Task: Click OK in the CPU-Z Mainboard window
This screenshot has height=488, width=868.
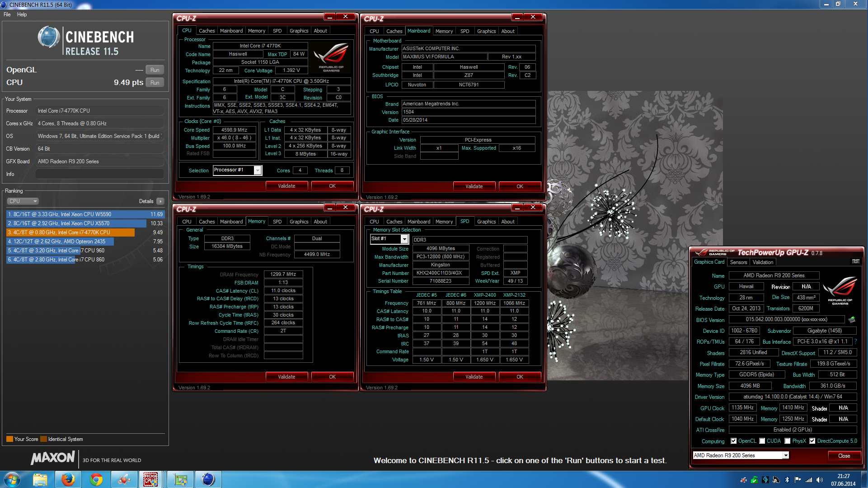Action: coord(520,186)
